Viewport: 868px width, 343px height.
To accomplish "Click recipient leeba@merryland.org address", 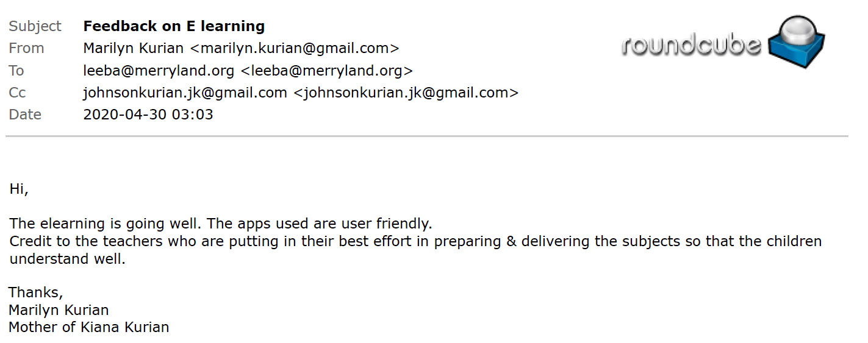I will tap(159, 71).
